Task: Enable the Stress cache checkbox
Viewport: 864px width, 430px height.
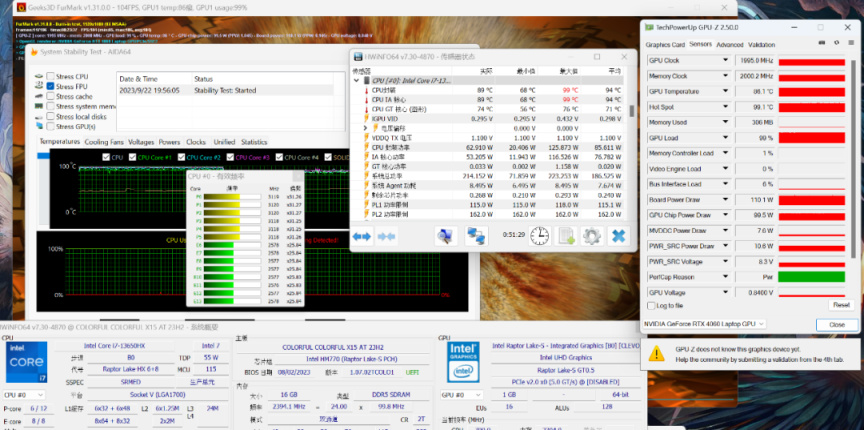Action: [x=50, y=96]
